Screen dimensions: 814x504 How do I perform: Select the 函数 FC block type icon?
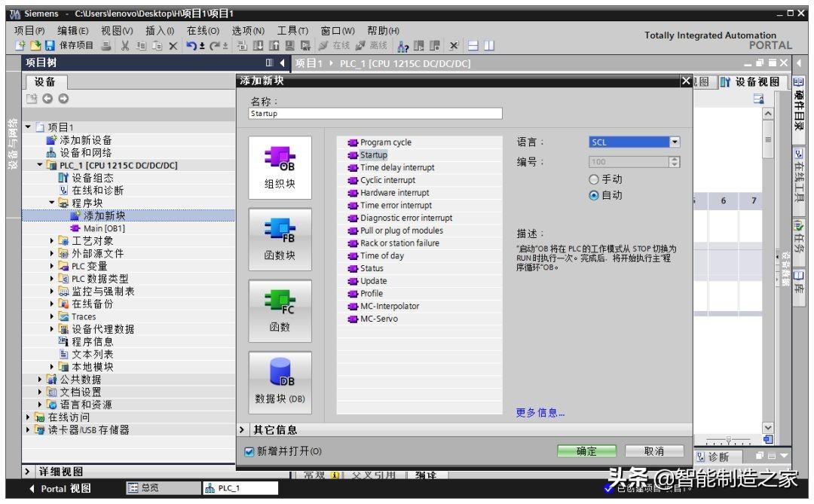[280, 311]
